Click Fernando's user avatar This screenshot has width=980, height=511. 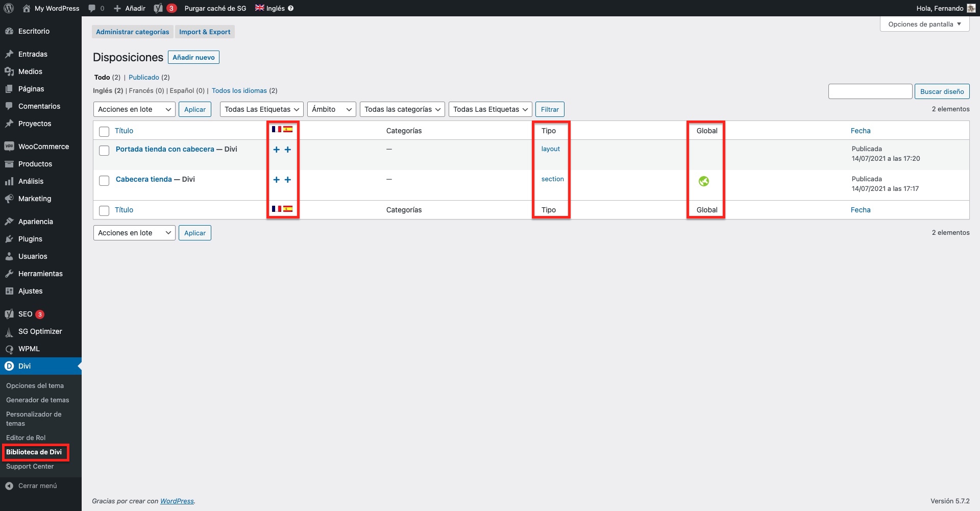pos(971,8)
